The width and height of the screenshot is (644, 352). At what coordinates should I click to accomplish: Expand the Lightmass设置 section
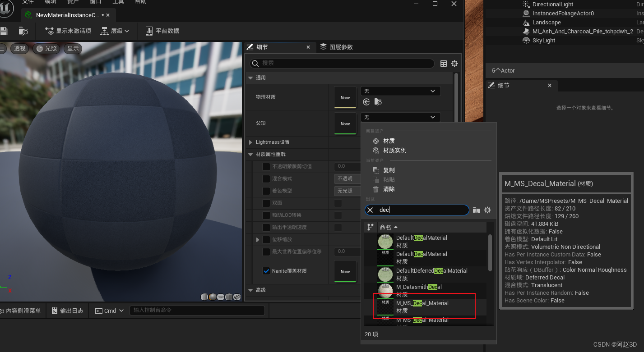pos(251,142)
